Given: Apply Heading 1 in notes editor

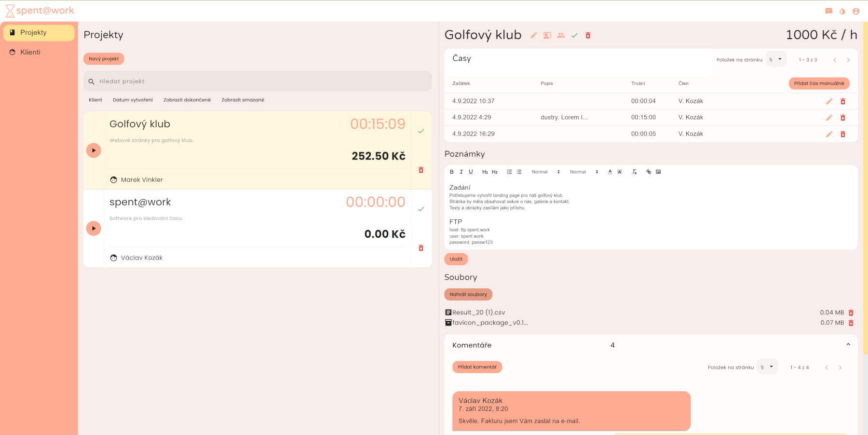Looking at the screenshot, I should [x=485, y=172].
